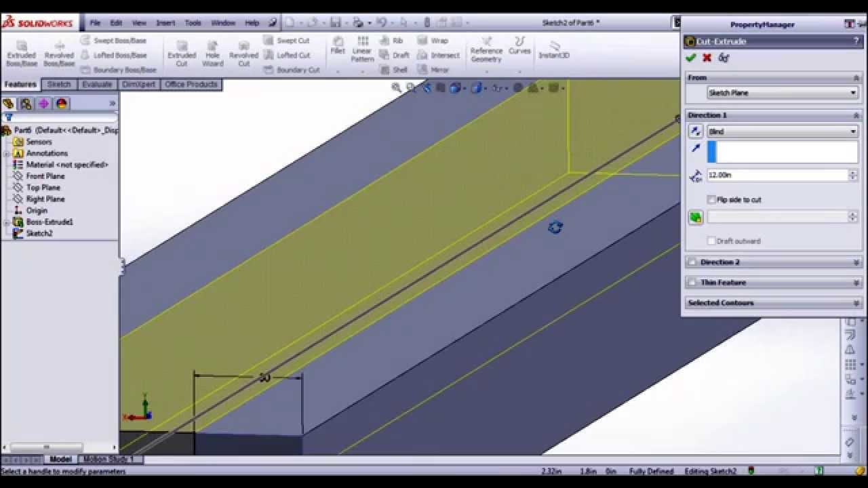Screen dimensions: 868x488
Task: Switch to the Office Products tab
Action: click(x=191, y=85)
